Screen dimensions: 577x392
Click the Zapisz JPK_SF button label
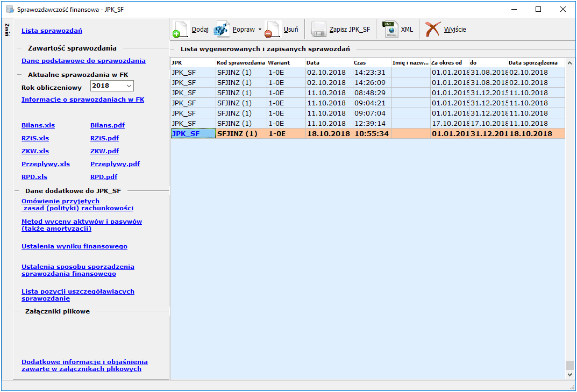click(350, 30)
